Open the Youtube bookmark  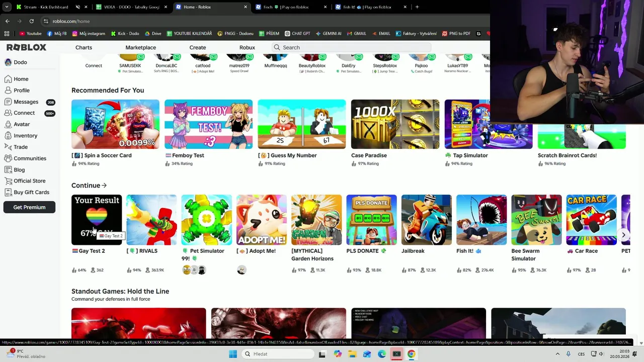point(30,34)
